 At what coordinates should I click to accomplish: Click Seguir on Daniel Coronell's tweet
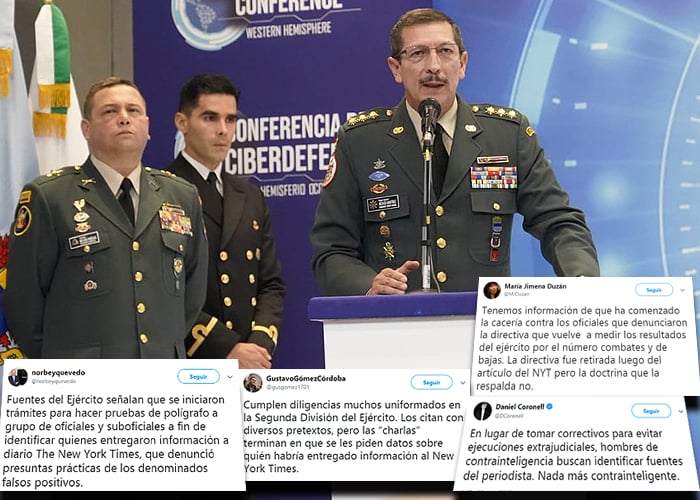pyautogui.click(x=651, y=411)
